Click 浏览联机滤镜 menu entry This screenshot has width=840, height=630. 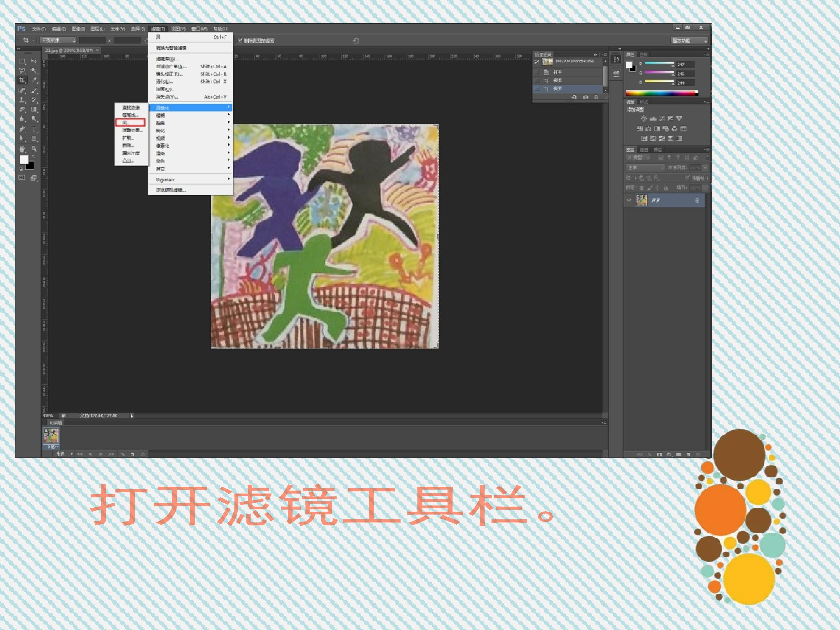[x=171, y=190]
